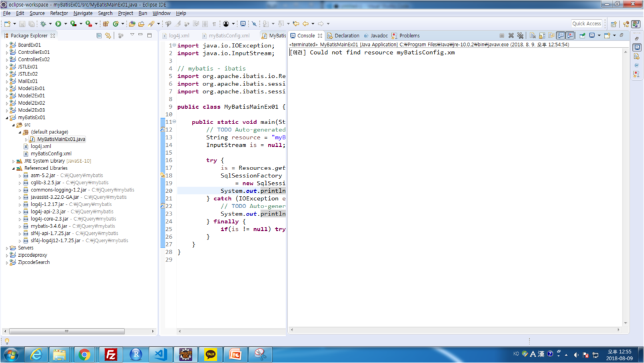Click Back navigation arrow in toolbar
The height and width of the screenshot is (363, 644).
pyautogui.click(x=305, y=24)
